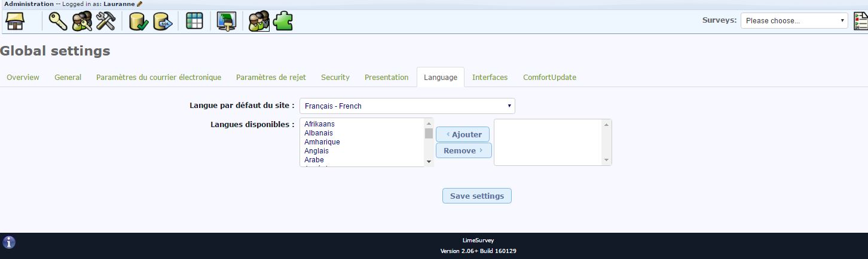Screen dimensions: 868x259
Task: Click the info icon in footer
Action: point(9,242)
